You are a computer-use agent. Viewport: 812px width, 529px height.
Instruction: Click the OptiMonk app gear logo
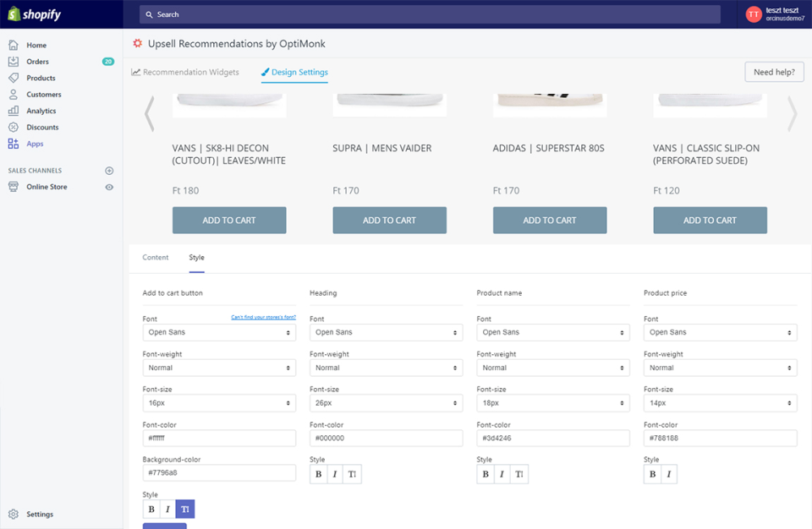[x=137, y=43]
